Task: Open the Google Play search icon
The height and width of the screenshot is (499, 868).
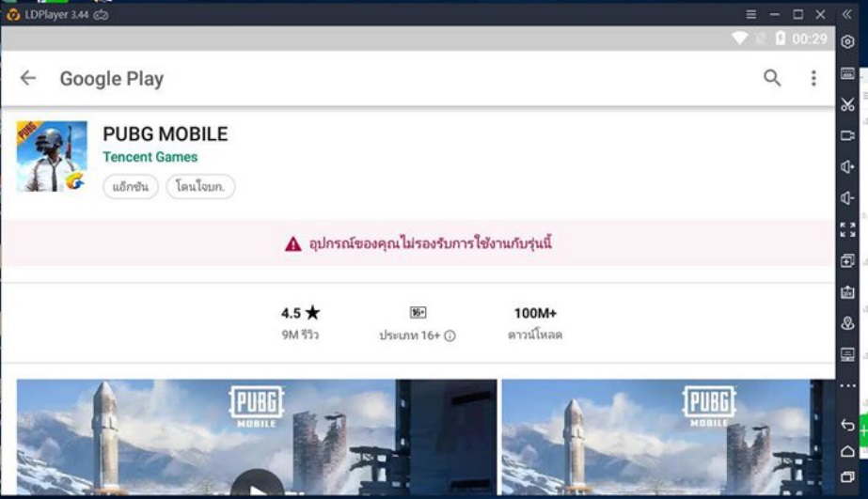Action: (x=772, y=79)
